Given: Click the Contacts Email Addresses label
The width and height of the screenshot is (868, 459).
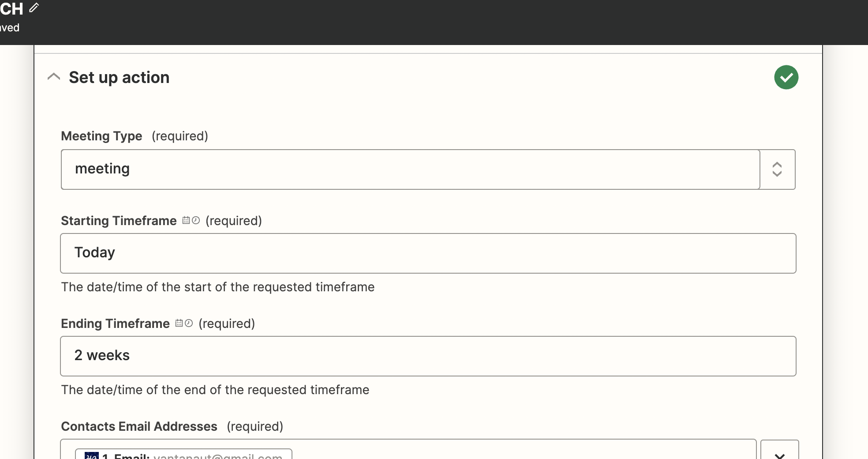Looking at the screenshot, I should (139, 426).
